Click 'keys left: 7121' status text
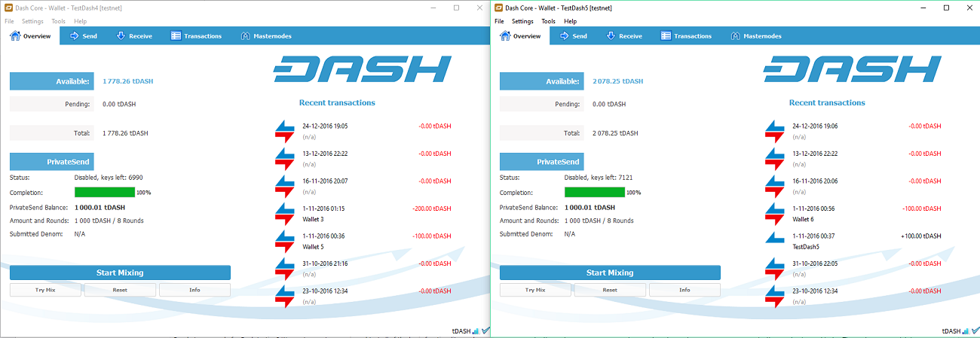The width and height of the screenshot is (980, 338). (611, 178)
